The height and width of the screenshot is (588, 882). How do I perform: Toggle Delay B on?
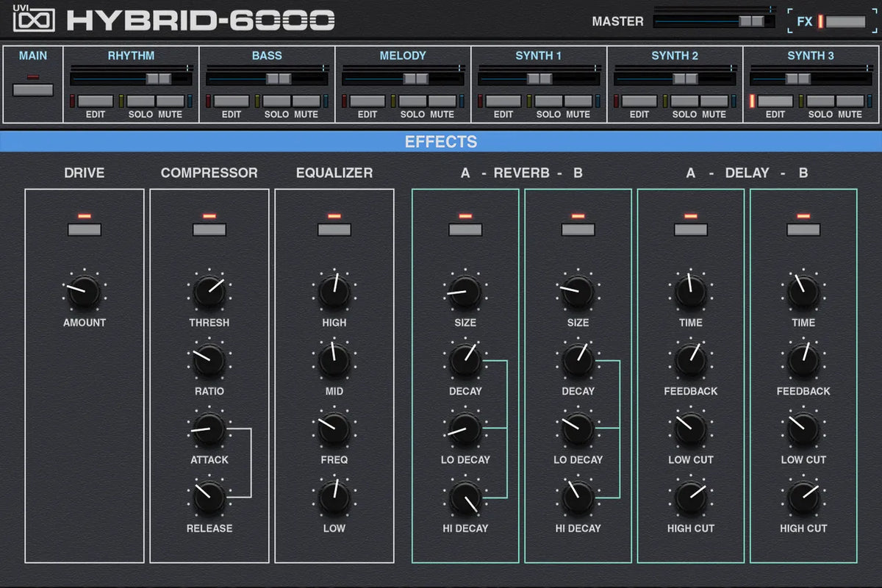pyautogui.click(x=803, y=229)
